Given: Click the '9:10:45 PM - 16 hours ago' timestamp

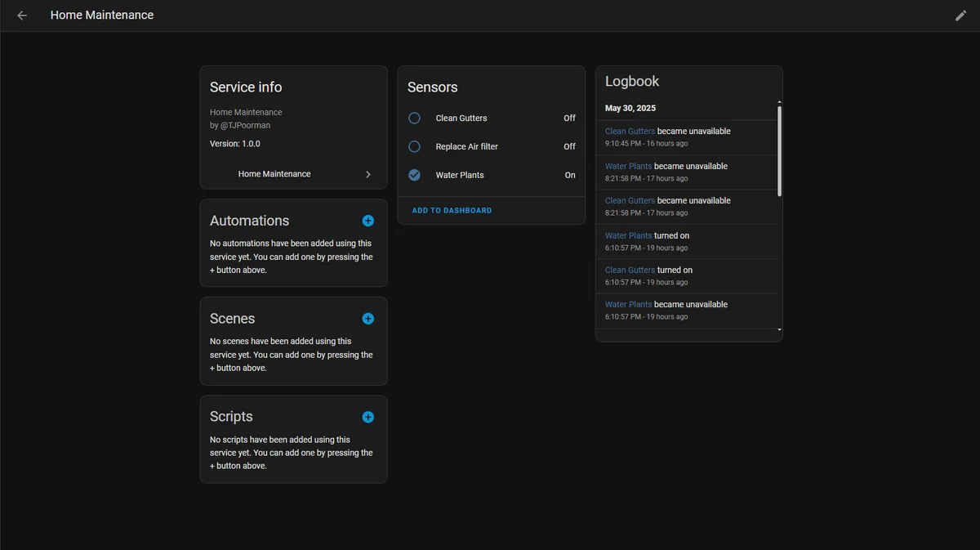Looking at the screenshot, I should [646, 144].
